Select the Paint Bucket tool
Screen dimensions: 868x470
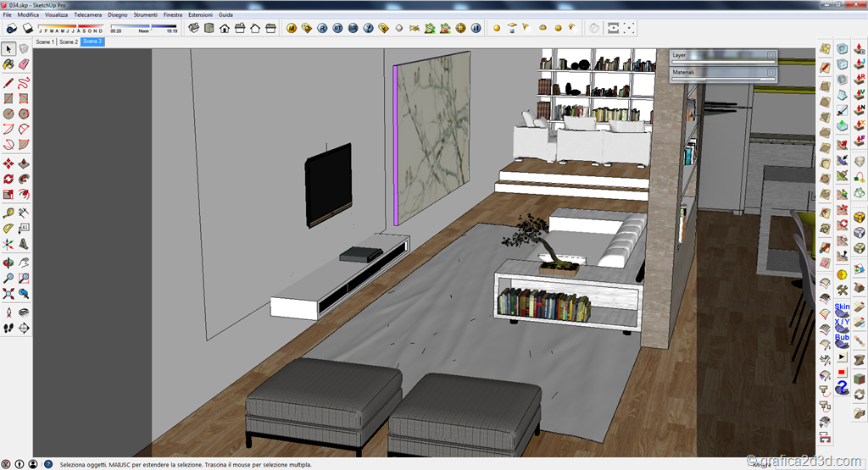tap(8, 64)
